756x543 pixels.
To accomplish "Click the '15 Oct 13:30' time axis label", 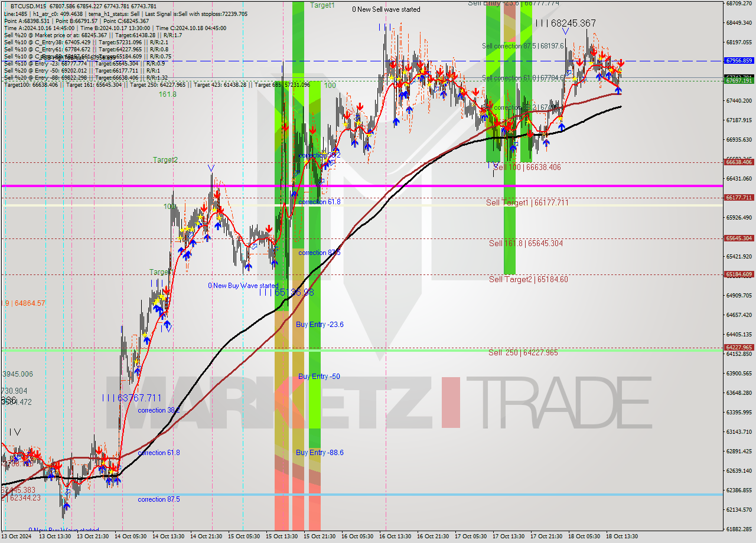I will pos(282,537).
